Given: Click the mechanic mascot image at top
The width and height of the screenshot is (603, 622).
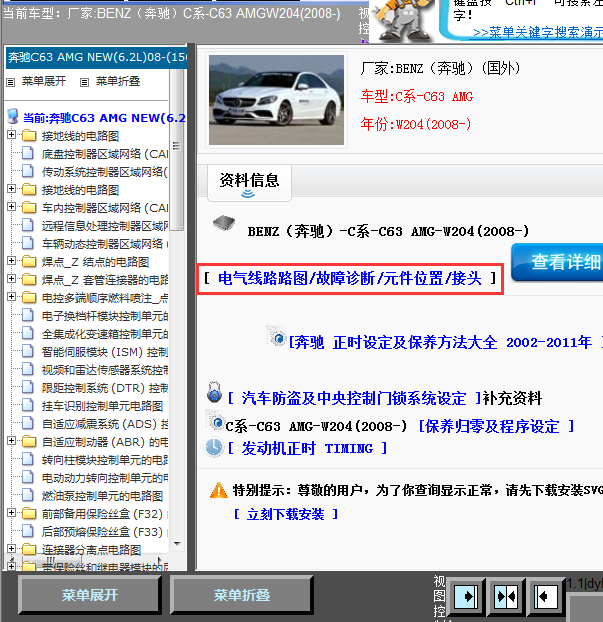Looking at the screenshot, I should point(403,20).
